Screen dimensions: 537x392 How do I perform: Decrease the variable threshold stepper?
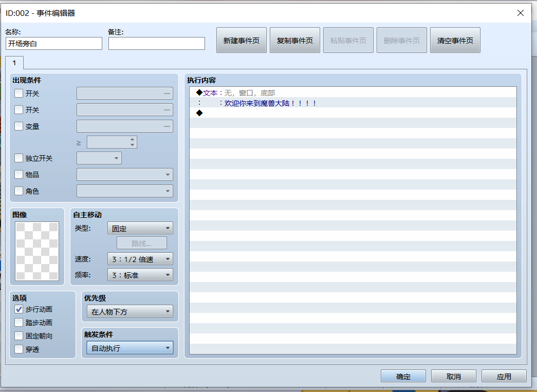tap(132, 145)
